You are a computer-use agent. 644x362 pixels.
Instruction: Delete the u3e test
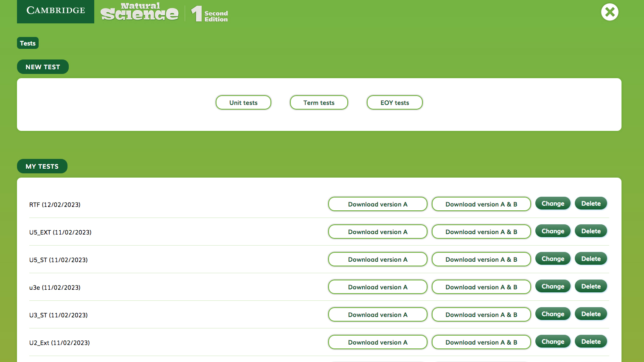tap(591, 286)
